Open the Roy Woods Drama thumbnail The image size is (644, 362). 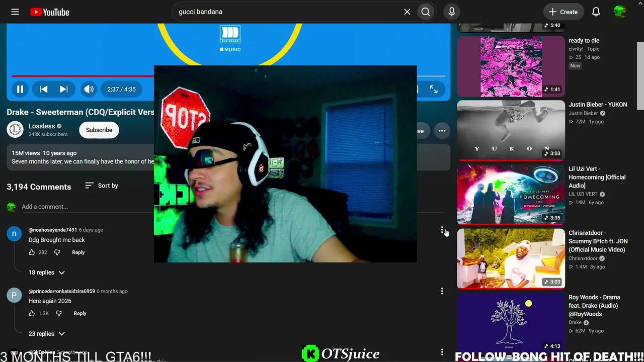pyautogui.click(x=511, y=323)
